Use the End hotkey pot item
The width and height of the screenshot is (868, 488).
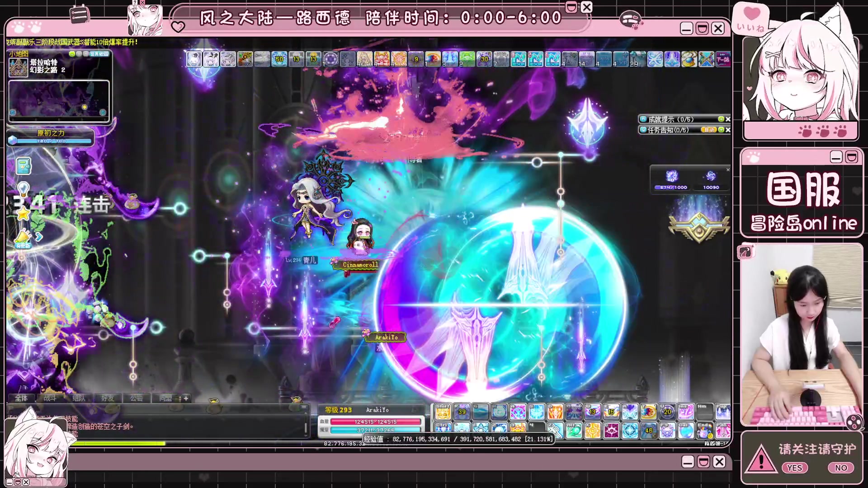[x=704, y=431]
